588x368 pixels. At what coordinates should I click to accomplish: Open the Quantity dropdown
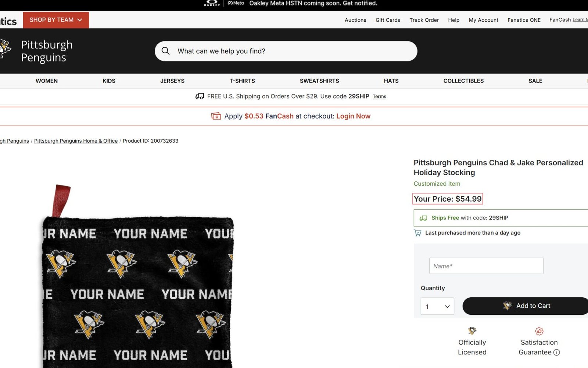point(437,306)
